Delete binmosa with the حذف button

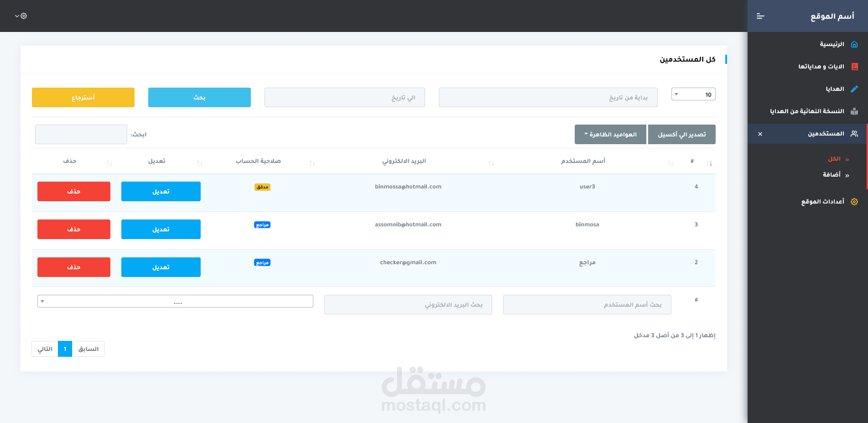(x=74, y=230)
